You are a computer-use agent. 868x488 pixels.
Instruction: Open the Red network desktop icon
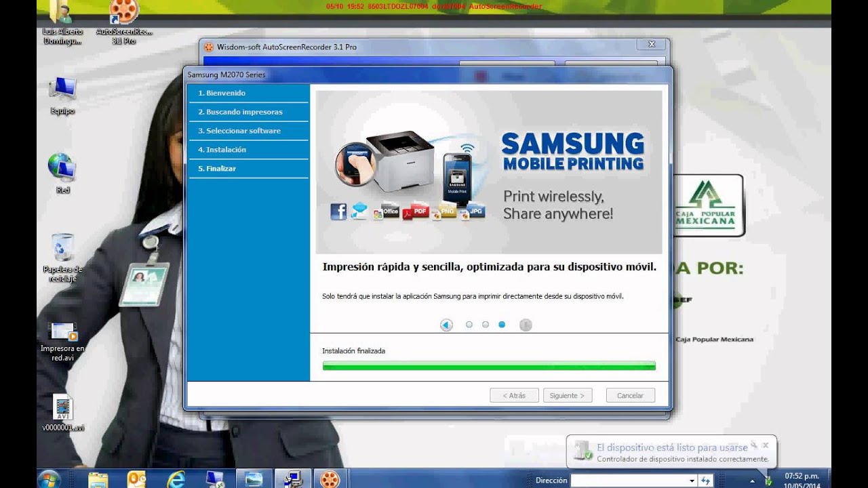click(62, 174)
